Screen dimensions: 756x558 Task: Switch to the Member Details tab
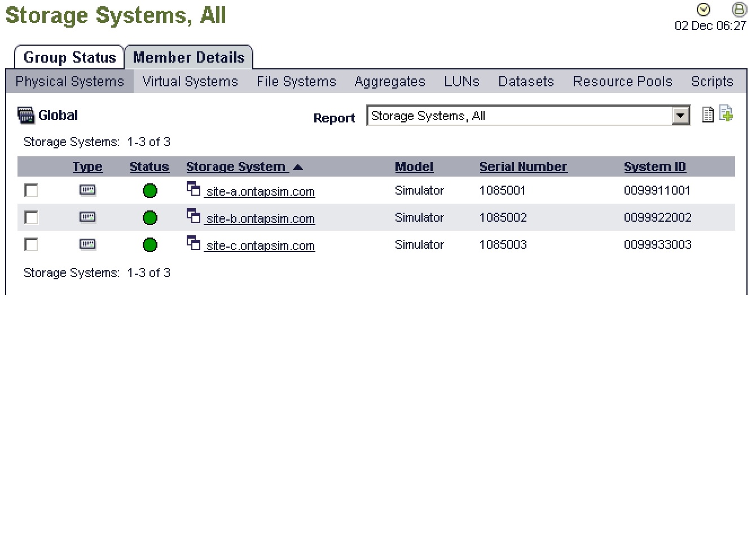tap(189, 58)
